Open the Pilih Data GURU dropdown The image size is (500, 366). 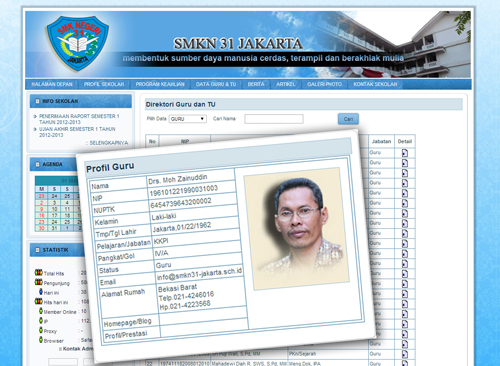pyautogui.click(x=188, y=119)
